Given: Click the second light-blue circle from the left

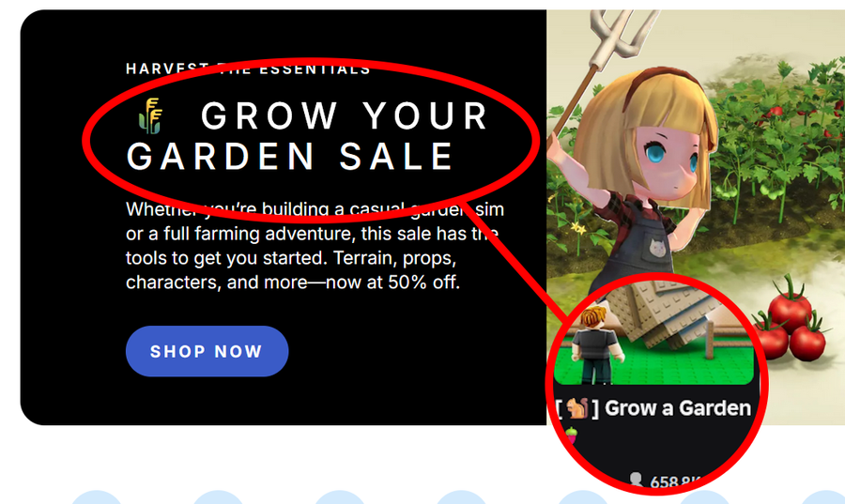Looking at the screenshot, I should pos(218,497).
